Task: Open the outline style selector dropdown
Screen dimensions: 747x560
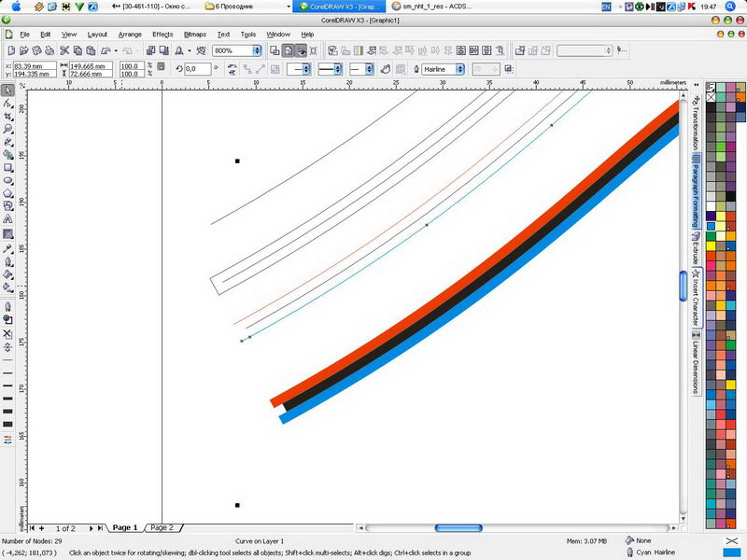Action: 338,69
